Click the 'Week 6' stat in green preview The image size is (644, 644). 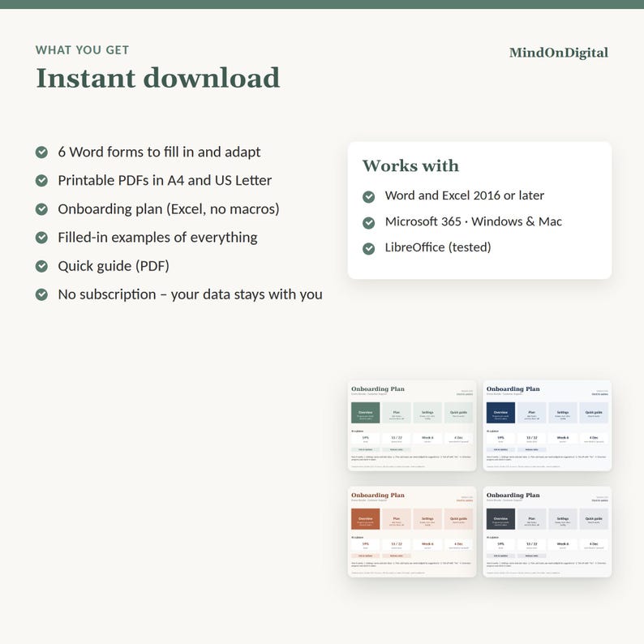(427, 439)
